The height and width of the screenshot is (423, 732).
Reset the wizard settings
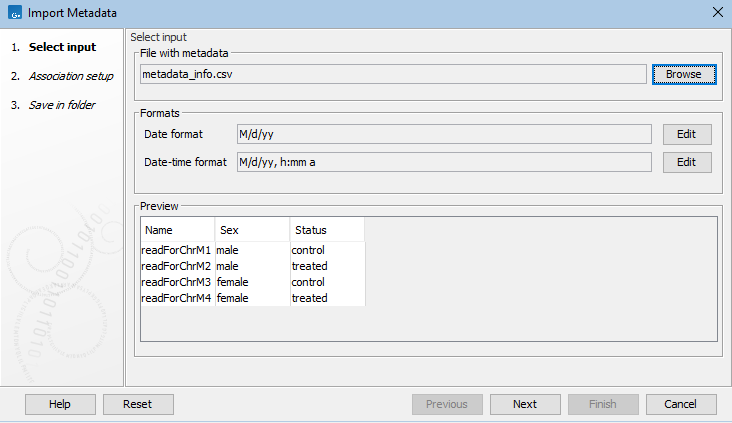pos(137,404)
